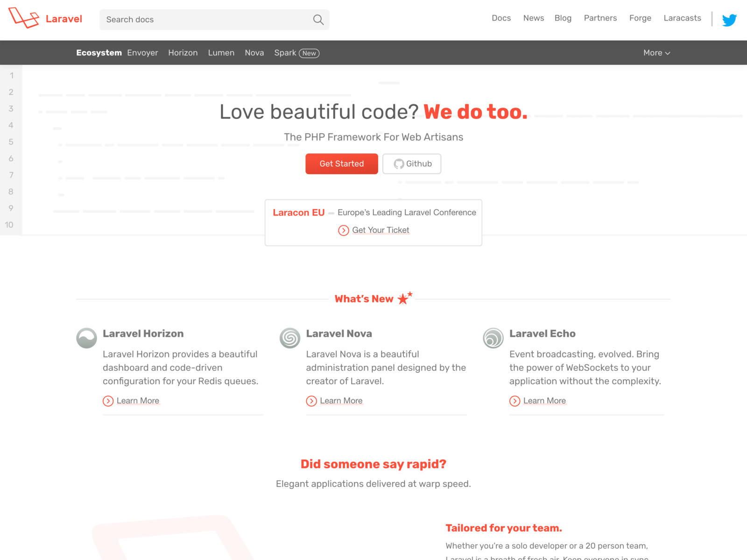Go to the Blog page
Screen dimensions: 747x560
(x=563, y=18)
